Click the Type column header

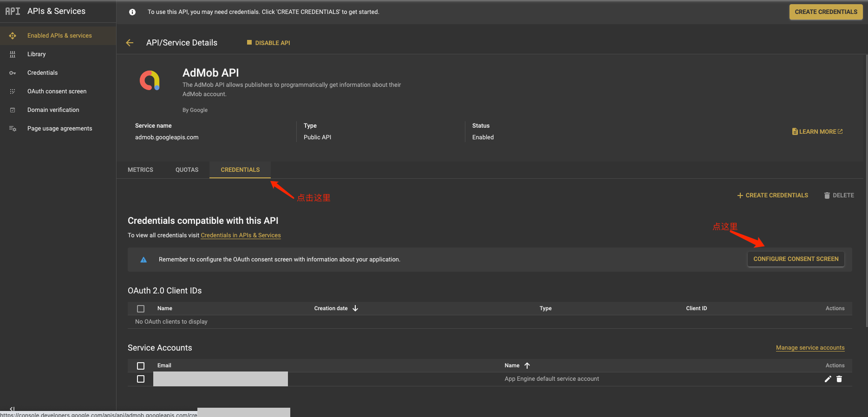tap(545, 308)
